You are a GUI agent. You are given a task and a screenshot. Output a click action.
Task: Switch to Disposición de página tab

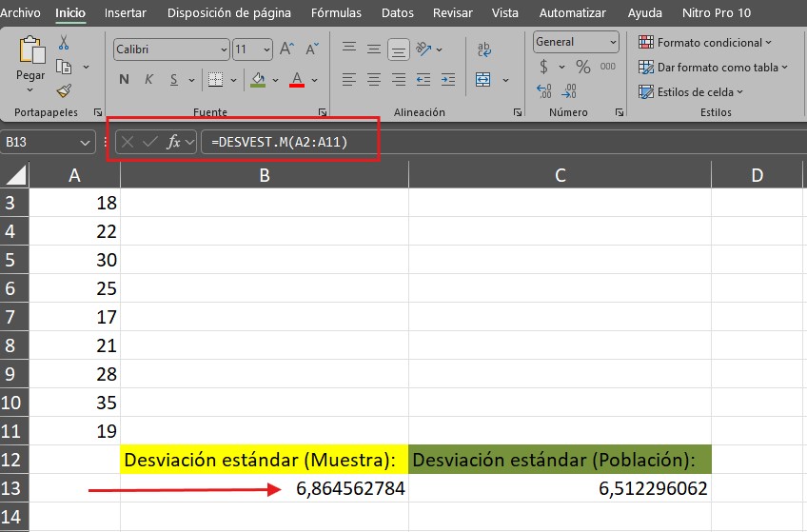click(x=229, y=13)
